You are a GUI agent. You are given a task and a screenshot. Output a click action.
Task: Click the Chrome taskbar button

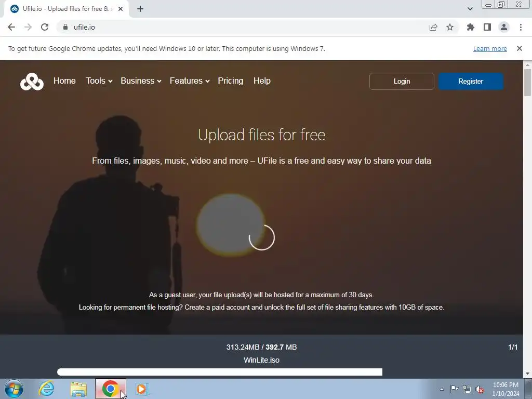pos(111,389)
